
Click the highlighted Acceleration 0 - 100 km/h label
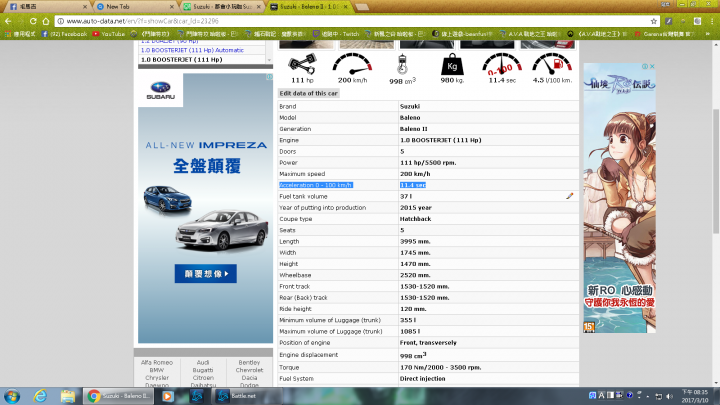pyautogui.click(x=316, y=185)
